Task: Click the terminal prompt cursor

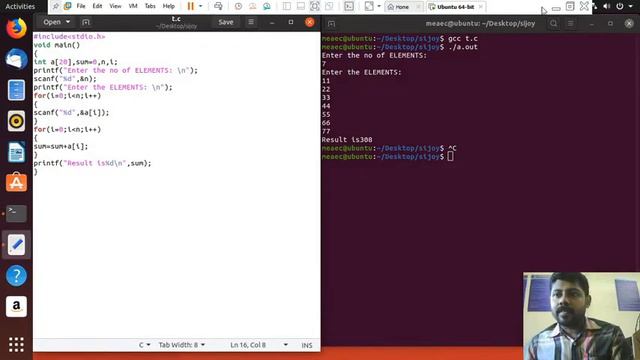Action: click(x=450, y=157)
